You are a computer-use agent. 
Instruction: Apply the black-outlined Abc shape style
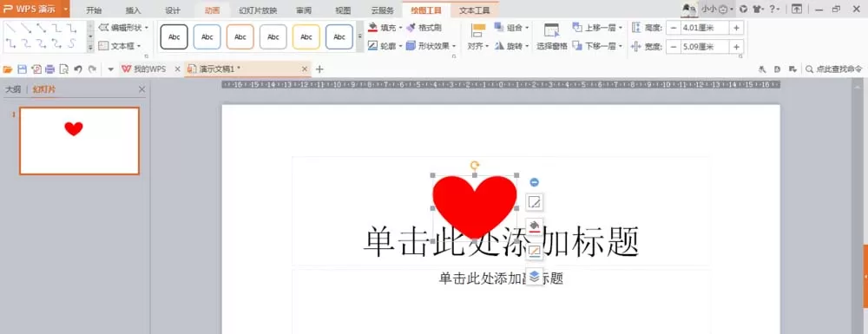(x=174, y=37)
